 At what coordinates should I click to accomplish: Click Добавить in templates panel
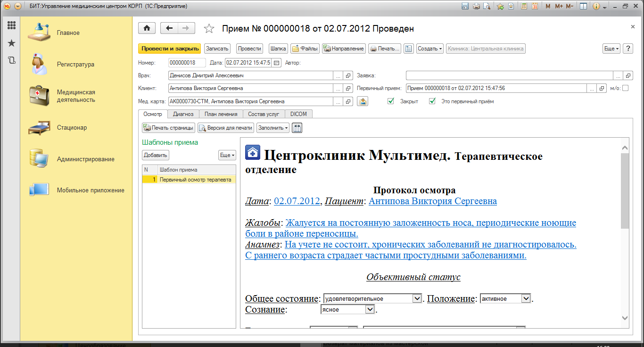(156, 155)
